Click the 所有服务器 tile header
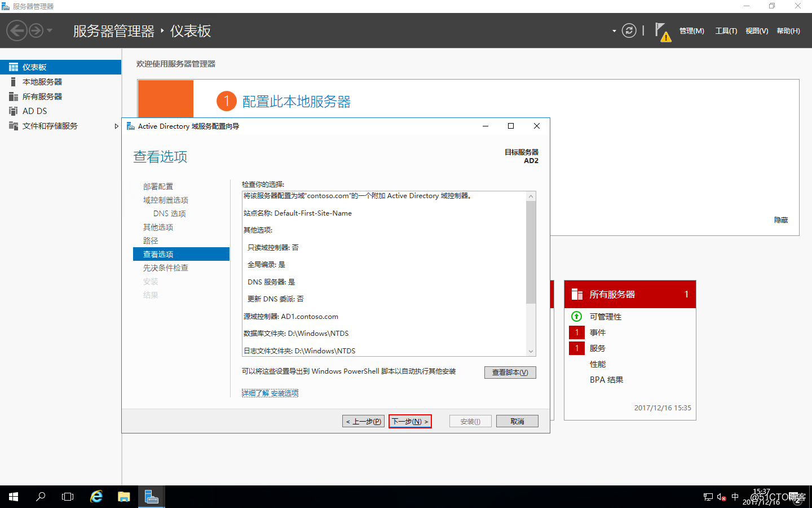 (x=630, y=294)
